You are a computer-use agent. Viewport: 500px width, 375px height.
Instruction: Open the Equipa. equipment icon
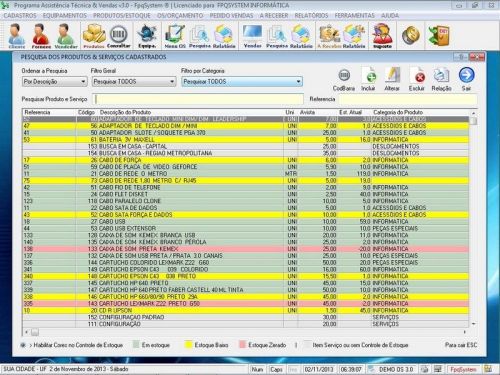click(147, 36)
